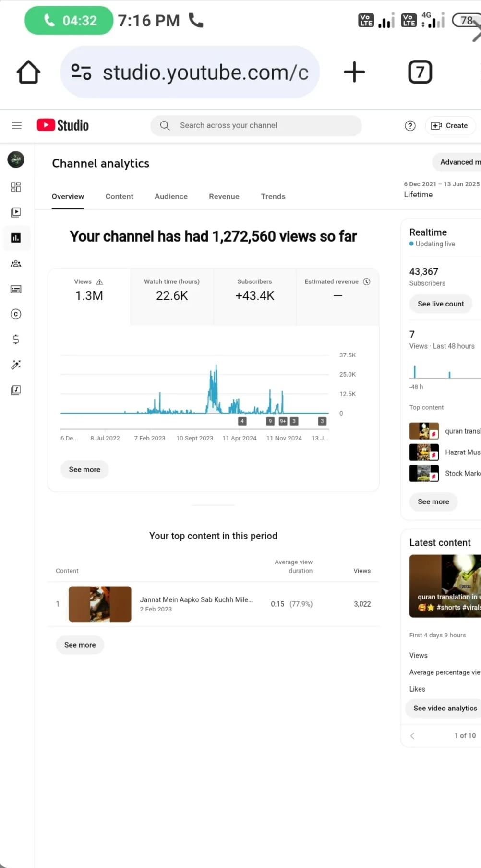Focus the Search across your channel field
Viewport: 481px width, 868px height.
coord(256,125)
